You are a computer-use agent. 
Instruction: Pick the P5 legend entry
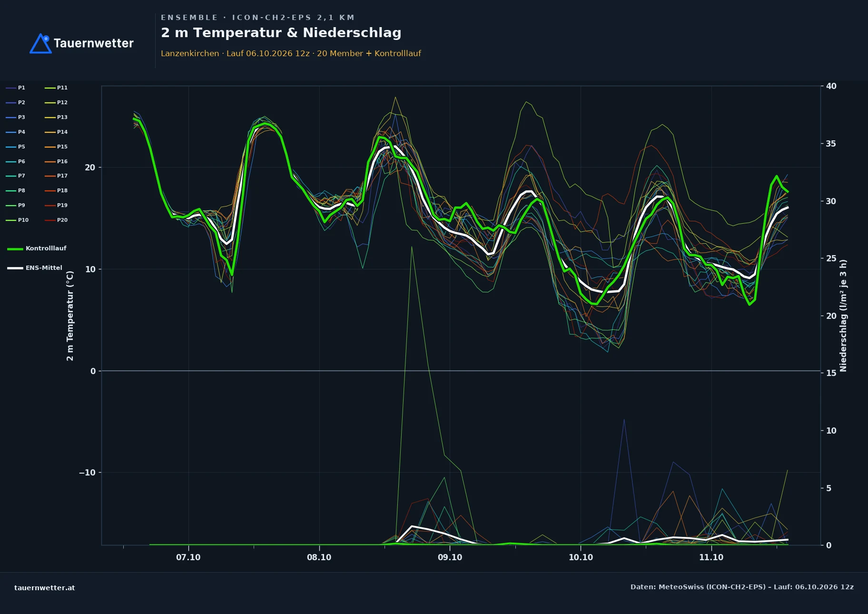coord(16,147)
